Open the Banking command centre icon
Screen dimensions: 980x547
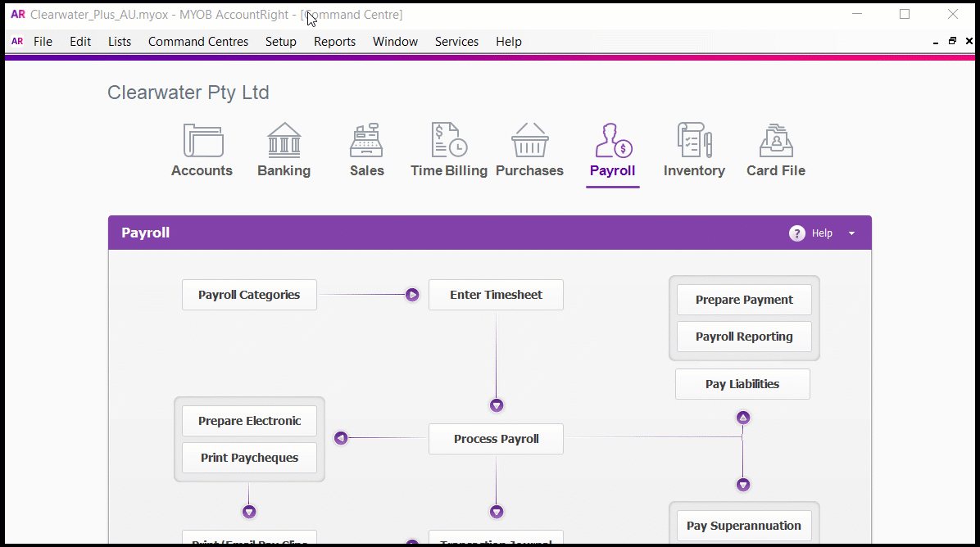click(284, 139)
